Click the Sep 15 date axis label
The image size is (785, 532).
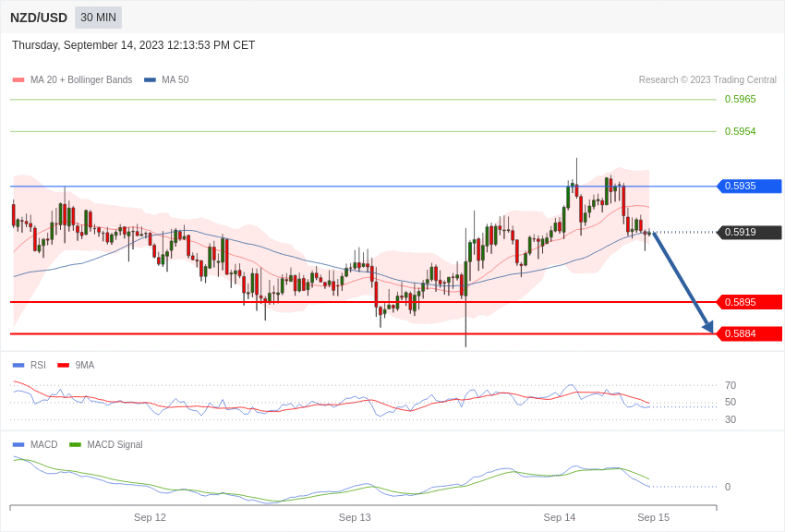pos(653,517)
